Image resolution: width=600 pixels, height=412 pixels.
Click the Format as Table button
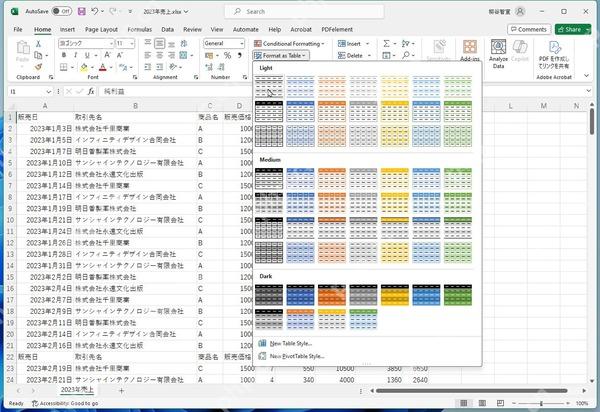tap(281, 55)
